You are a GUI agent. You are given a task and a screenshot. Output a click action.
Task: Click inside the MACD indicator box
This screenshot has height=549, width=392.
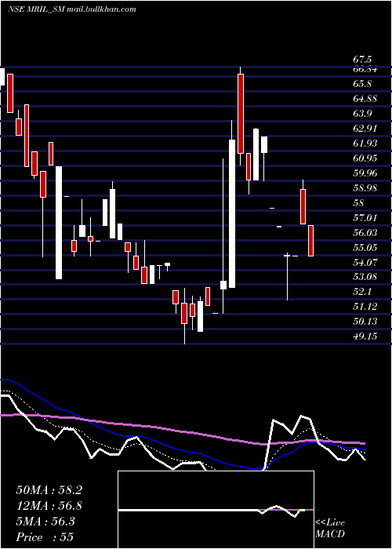click(216, 510)
